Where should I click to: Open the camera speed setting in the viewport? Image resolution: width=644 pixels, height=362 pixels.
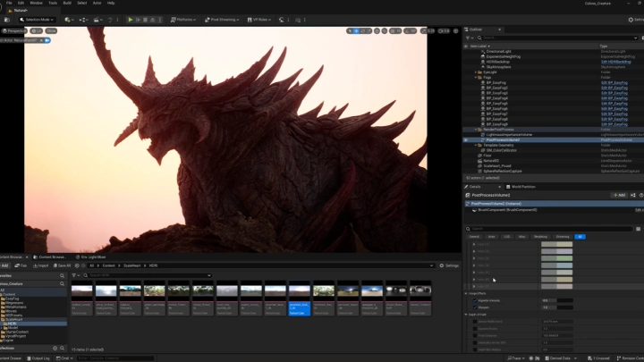pos(444,30)
